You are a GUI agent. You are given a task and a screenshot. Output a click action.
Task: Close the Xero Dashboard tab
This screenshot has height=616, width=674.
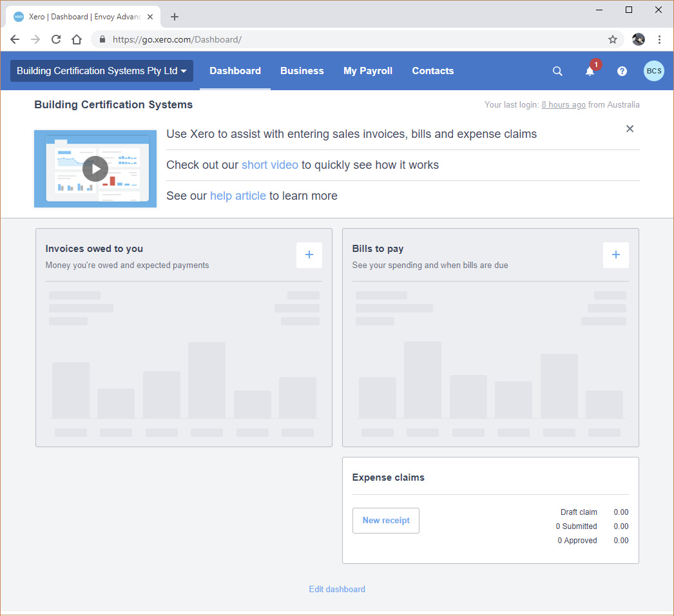(150, 17)
